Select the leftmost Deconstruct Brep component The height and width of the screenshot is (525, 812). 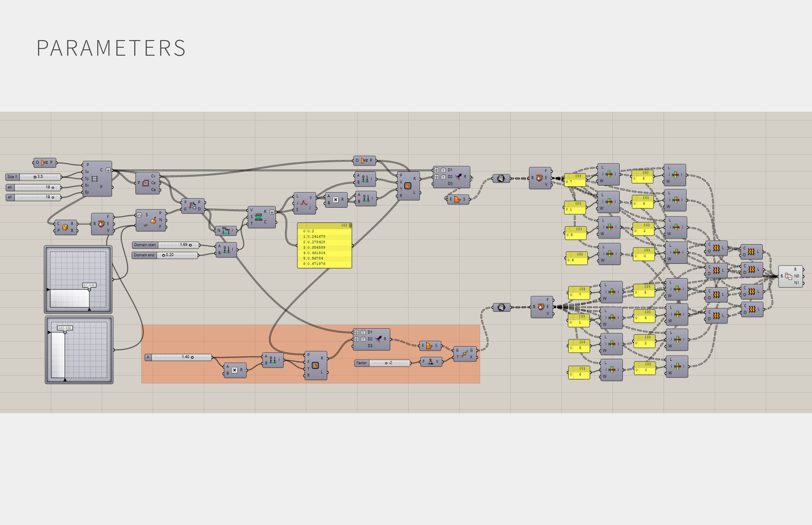click(101, 224)
